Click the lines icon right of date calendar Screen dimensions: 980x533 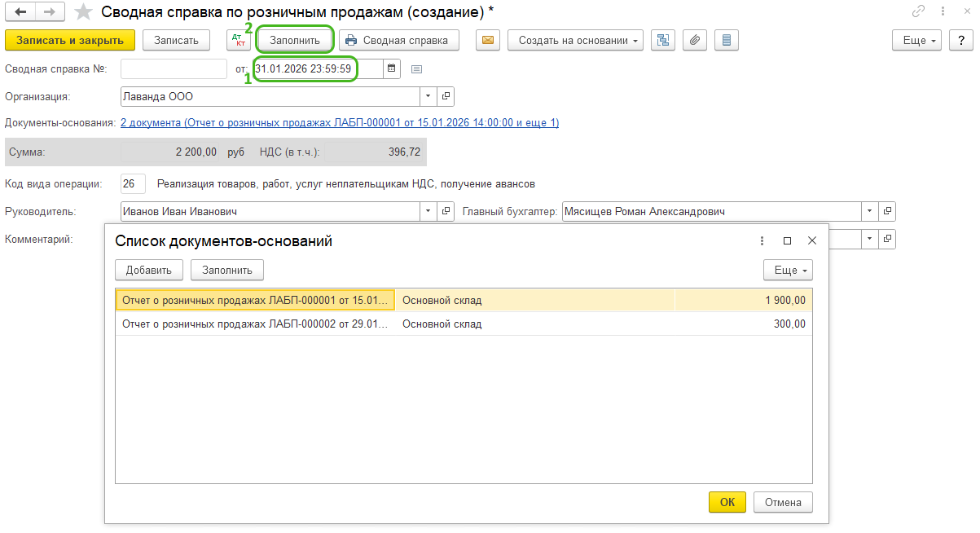(416, 69)
